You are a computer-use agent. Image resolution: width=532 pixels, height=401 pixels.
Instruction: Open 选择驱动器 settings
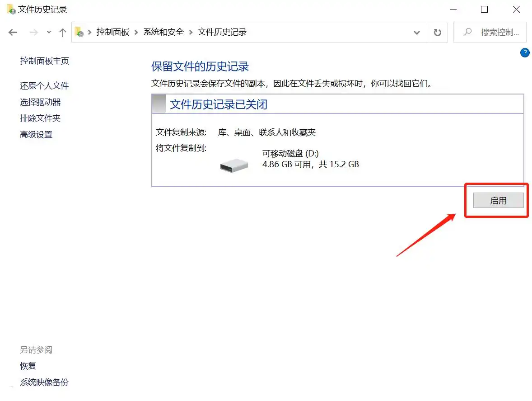41,102
